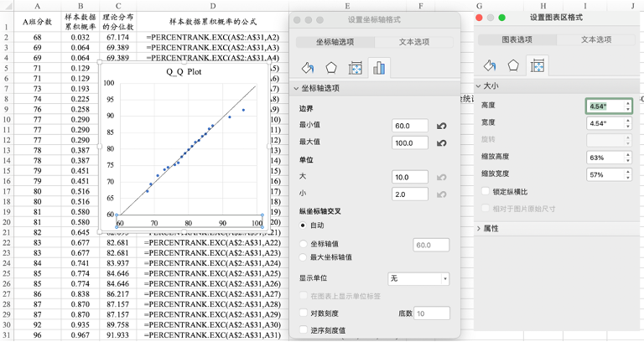Tick the 锁定纵横比 checkbox
Screen dimensions: 644x342
click(486, 191)
